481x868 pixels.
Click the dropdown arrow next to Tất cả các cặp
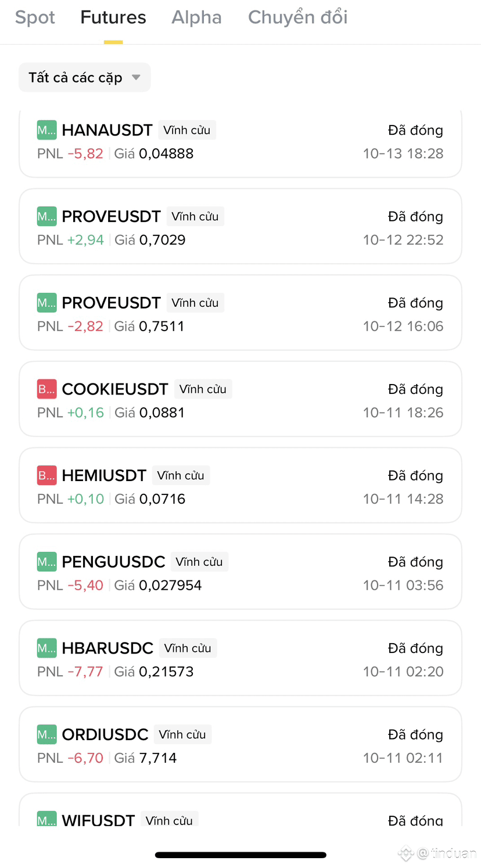point(136,77)
